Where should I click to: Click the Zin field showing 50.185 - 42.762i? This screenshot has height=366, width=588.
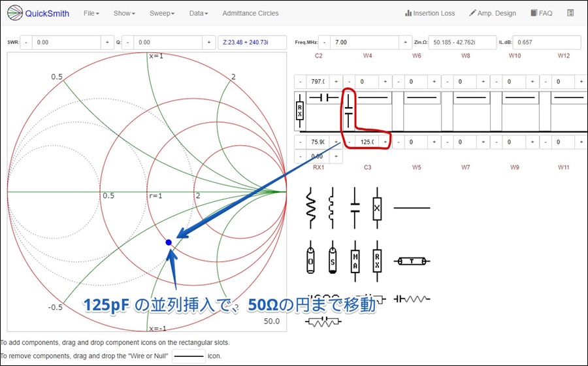click(463, 42)
